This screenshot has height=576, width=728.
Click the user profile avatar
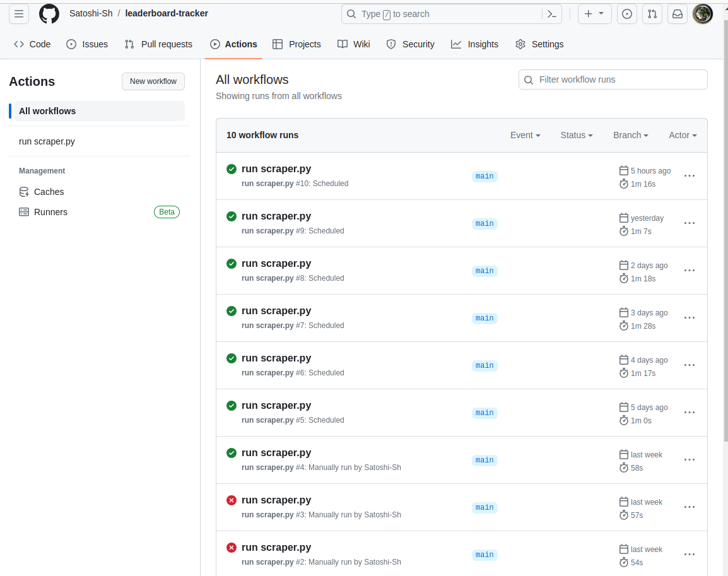(x=703, y=14)
